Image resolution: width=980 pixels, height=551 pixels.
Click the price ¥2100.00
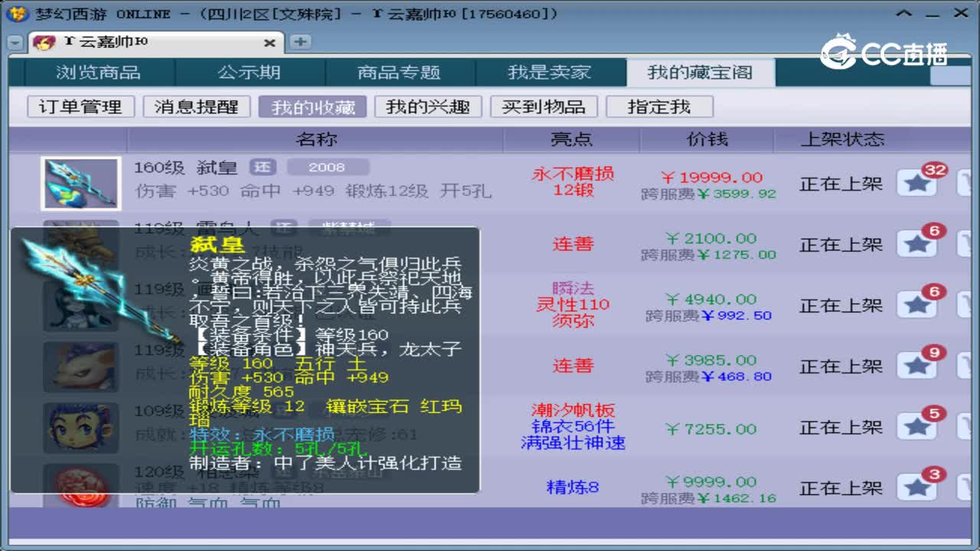[x=711, y=238]
